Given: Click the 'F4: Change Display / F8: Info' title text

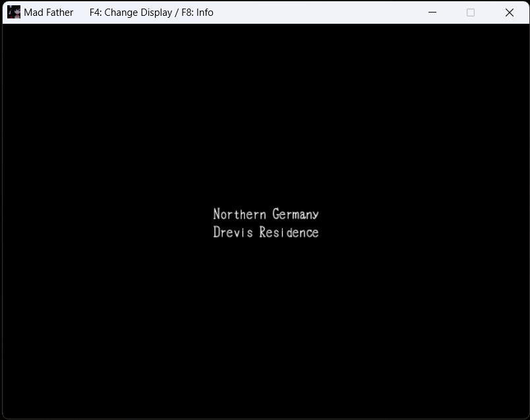Looking at the screenshot, I should click(x=152, y=13).
